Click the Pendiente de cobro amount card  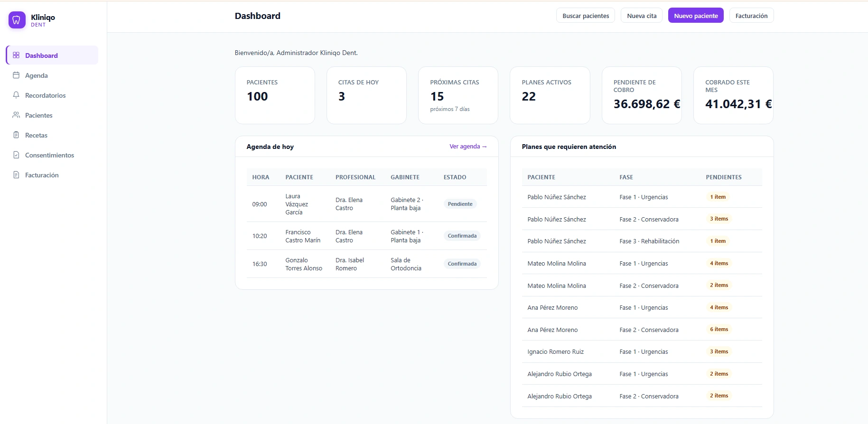click(x=642, y=95)
